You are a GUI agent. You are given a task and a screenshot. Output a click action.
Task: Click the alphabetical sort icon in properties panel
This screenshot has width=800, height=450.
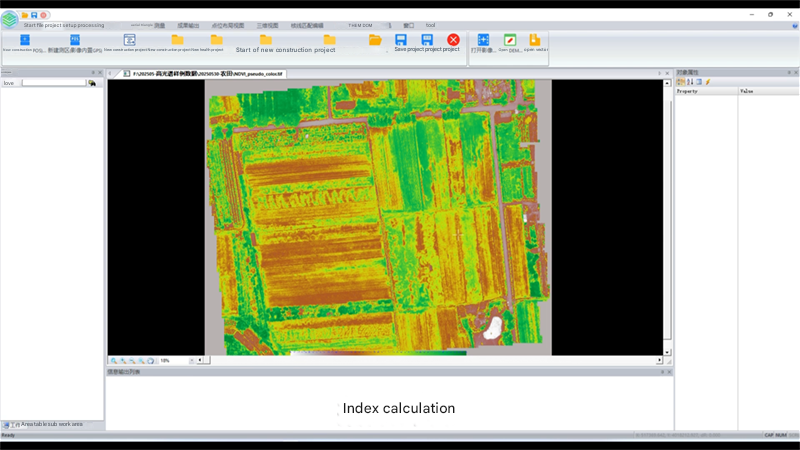pos(690,82)
